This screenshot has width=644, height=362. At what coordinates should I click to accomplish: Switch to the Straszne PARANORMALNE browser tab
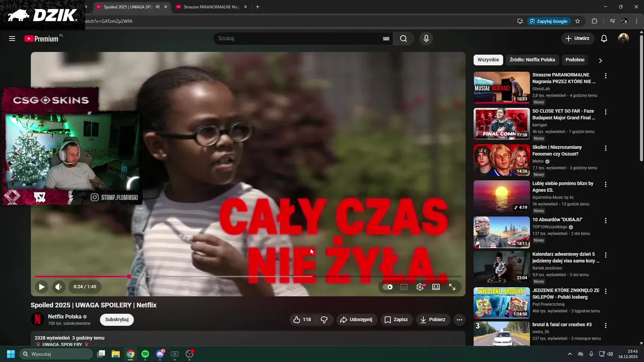[211, 7]
